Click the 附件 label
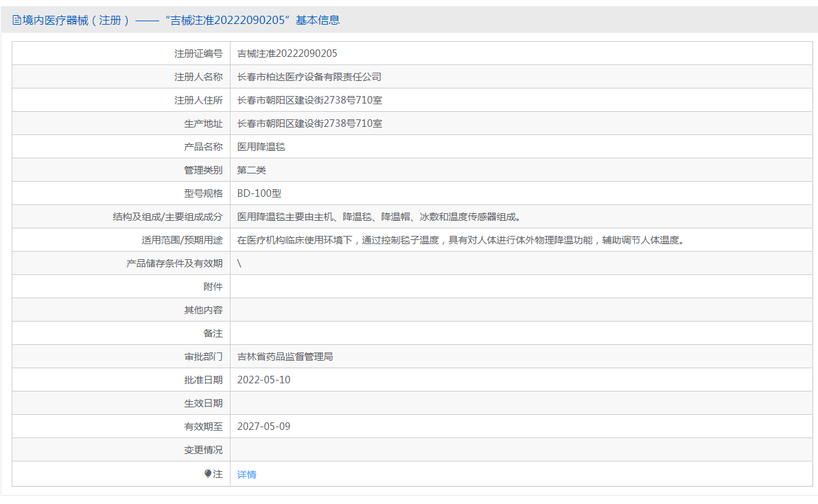The image size is (818, 504). [x=213, y=287]
